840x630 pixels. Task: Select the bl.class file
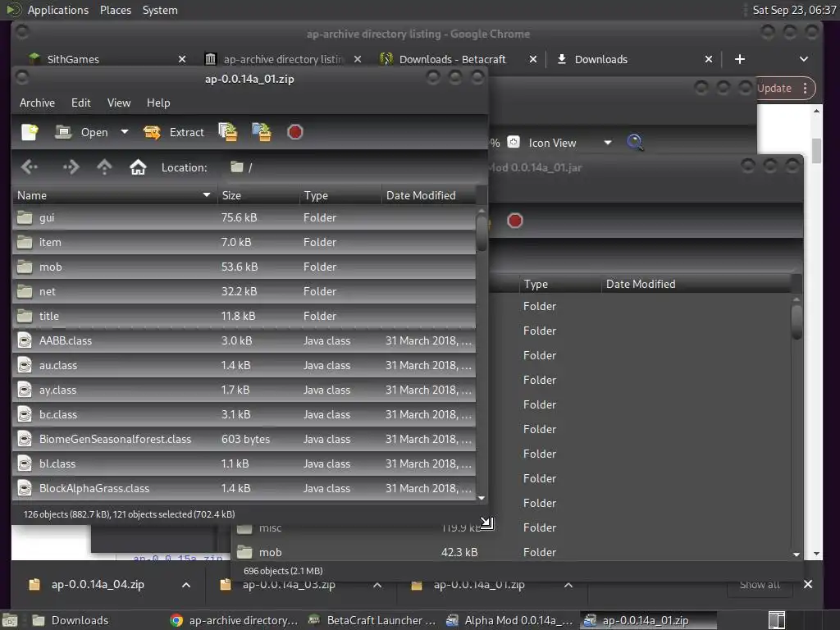click(244, 464)
